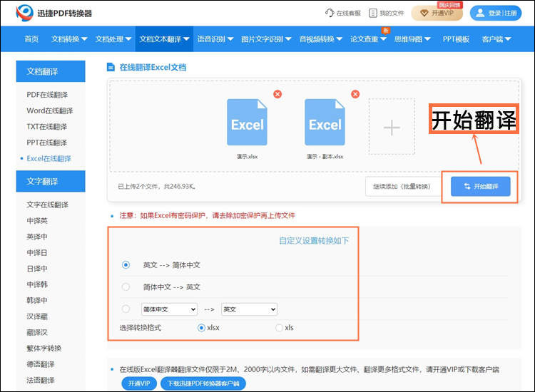Open PDF在线翻译 in sidebar
Screen dimensions: 535x392
click(47, 94)
